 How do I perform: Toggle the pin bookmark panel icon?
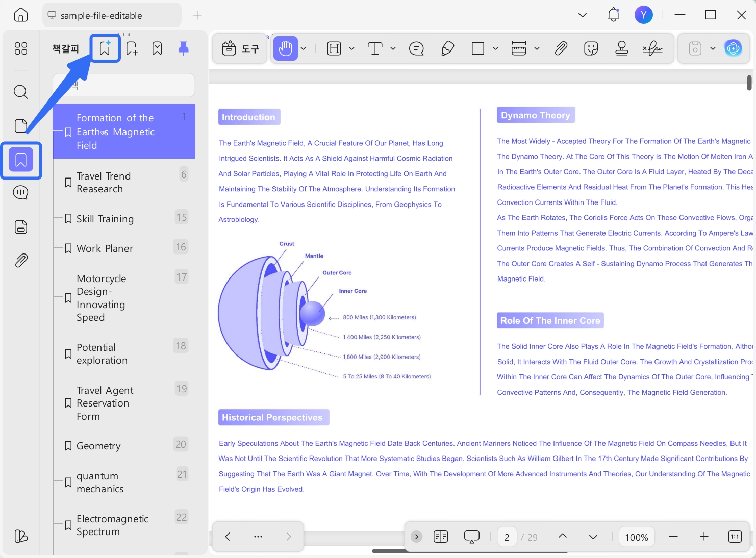[x=183, y=48]
